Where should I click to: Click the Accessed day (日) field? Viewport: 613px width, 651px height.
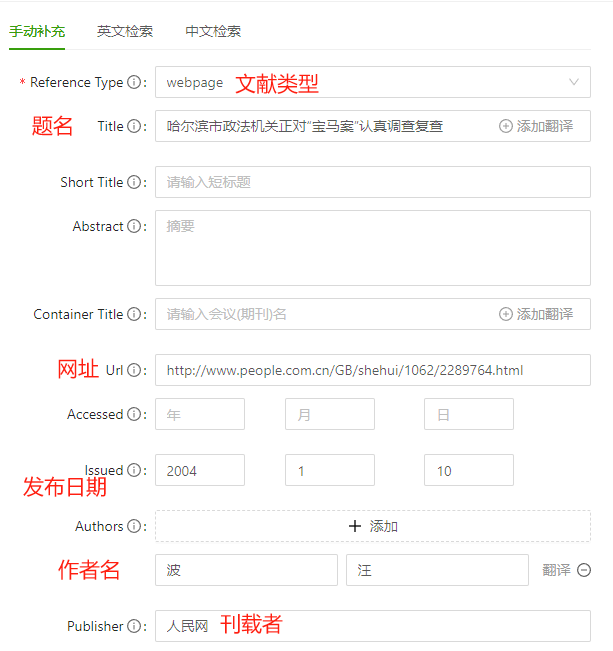pyautogui.click(x=468, y=414)
